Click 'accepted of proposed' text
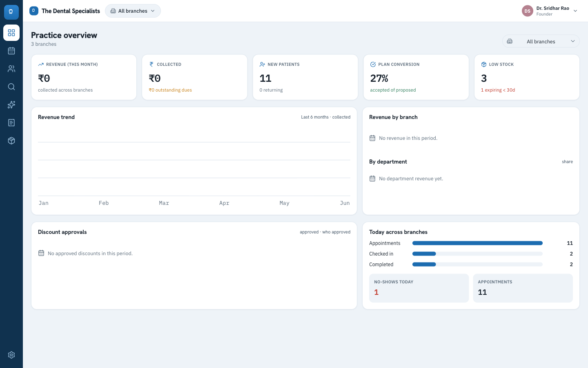588x368 pixels. click(x=393, y=90)
